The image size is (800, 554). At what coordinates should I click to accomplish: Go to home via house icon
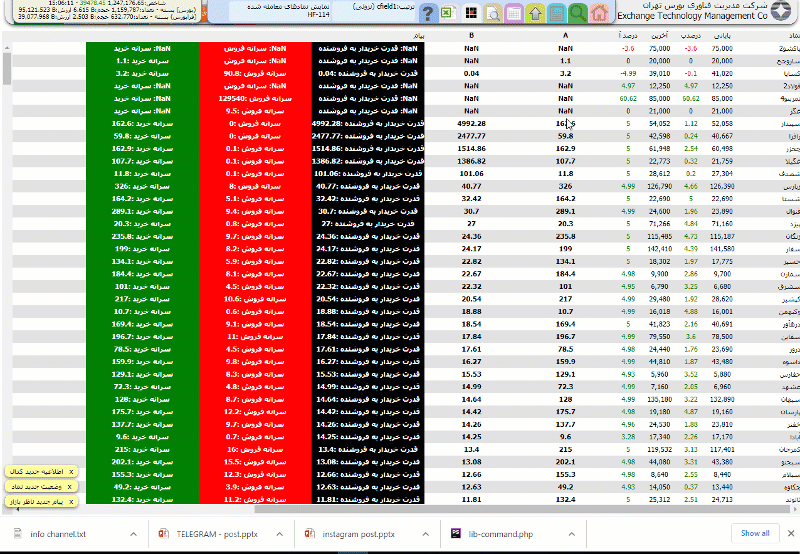pos(599,13)
